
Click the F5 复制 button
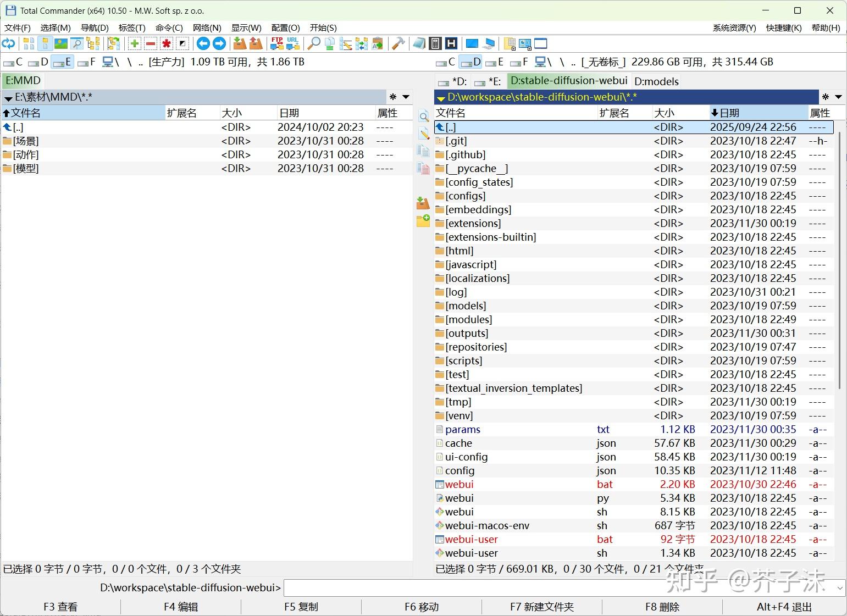[301, 607]
